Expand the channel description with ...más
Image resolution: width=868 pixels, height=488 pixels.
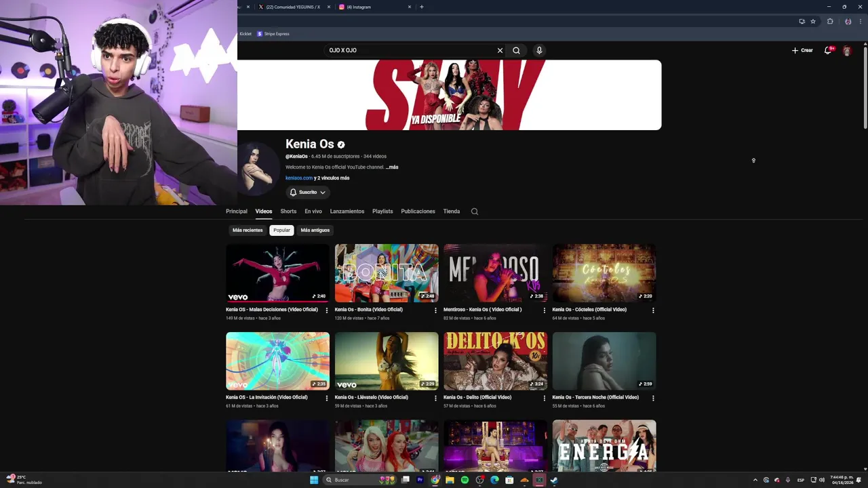(392, 167)
